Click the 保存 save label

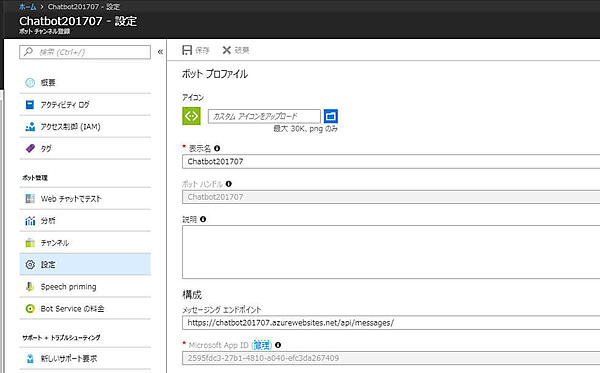(202, 50)
